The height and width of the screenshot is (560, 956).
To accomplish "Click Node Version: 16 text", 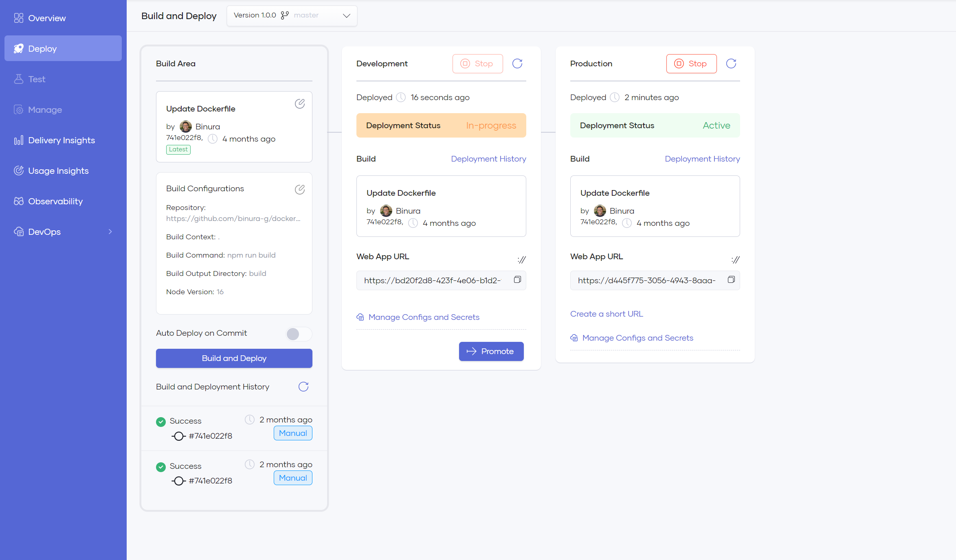I will point(195,292).
